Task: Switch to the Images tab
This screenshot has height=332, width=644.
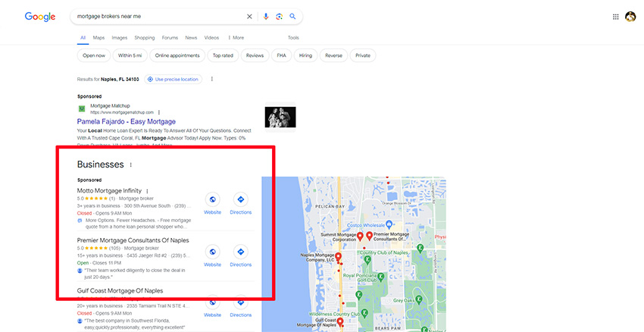Action: tap(120, 37)
